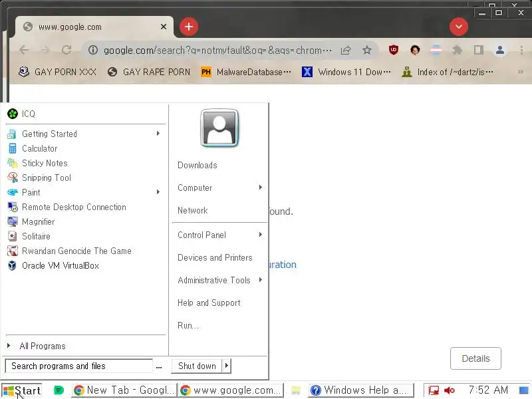Click the ellipsis button beside search box

[159, 366]
